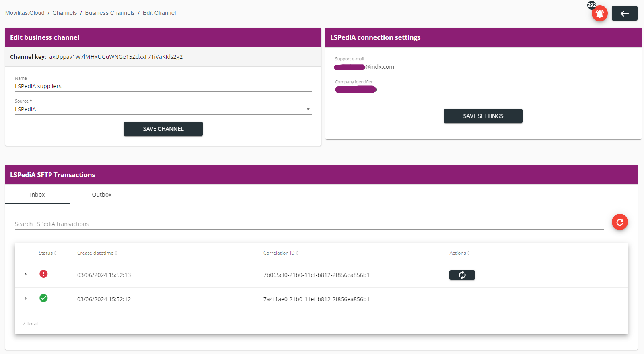Image resolution: width=644 pixels, height=354 pixels.
Task: Click correlation ID 7b065cf0-21b0-11ef-b812-2f856ea856b1
Action: (x=317, y=275)
